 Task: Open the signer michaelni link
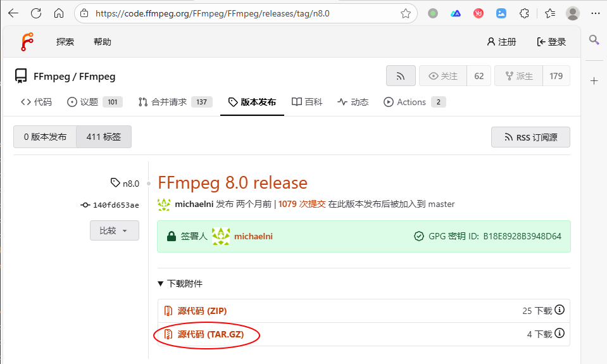(253, 236)
